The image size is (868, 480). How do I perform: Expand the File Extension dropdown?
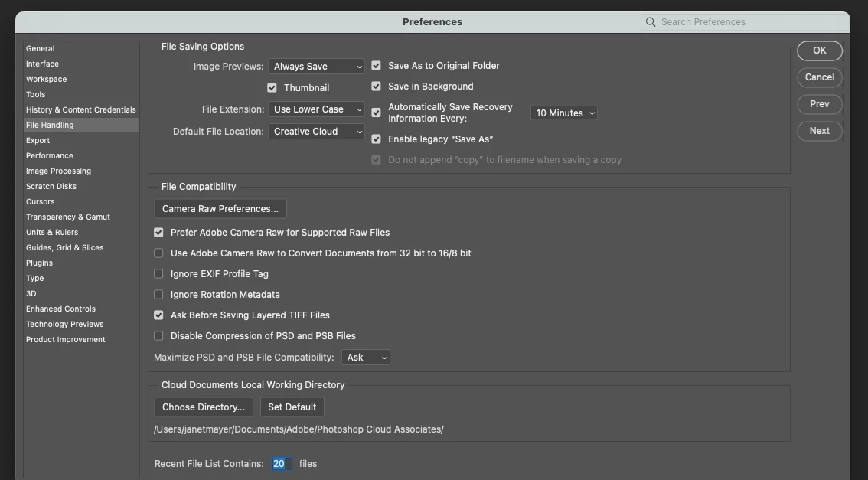click(316, 109)
